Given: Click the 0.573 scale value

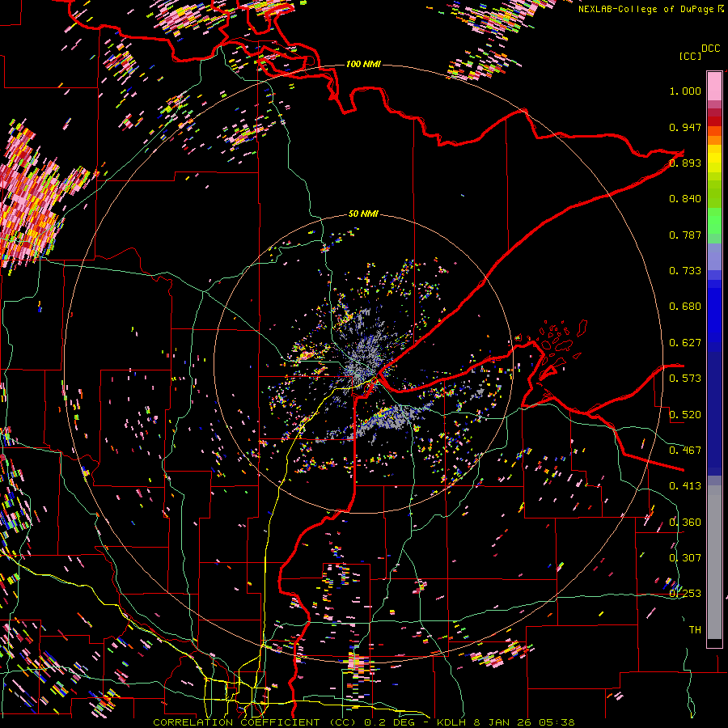Looking at the screenshot, I should coord(685,379).
